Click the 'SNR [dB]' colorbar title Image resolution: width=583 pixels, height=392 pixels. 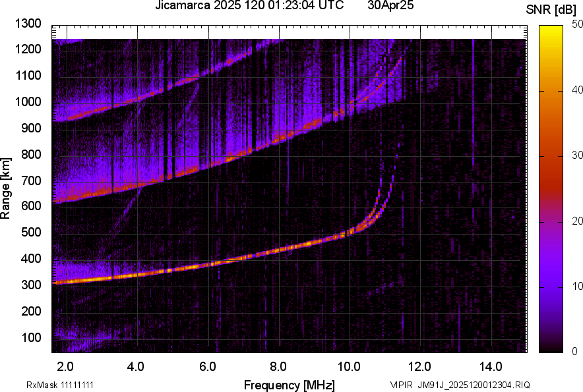(551, 10)
